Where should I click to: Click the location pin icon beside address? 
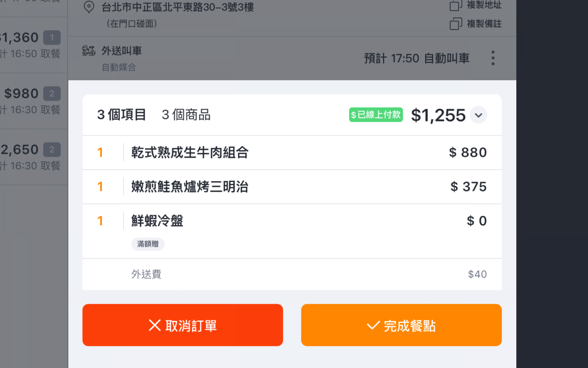[x=89, y=7]
